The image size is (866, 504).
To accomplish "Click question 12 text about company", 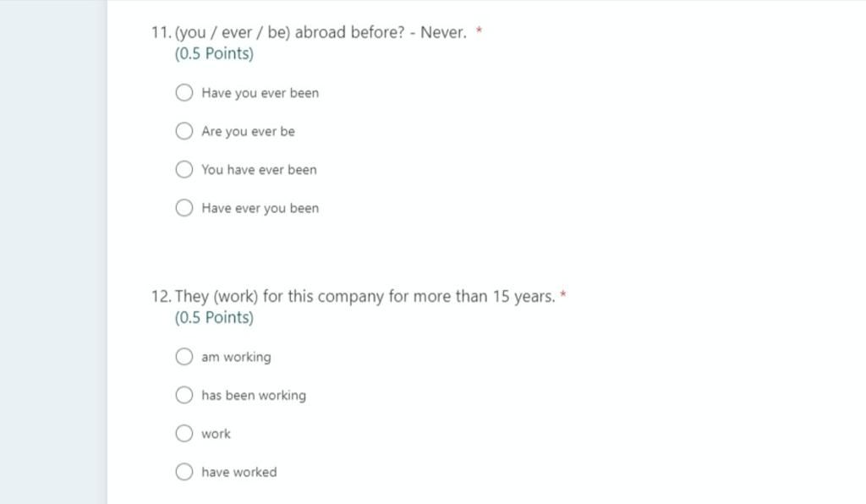I will point(365,297).
